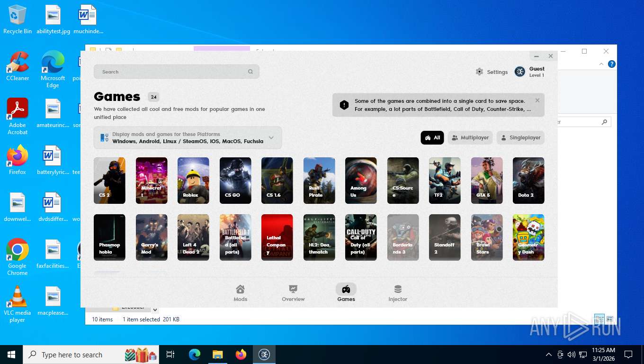Collapse the File Explorer ribbon chevron
Image resolution: width=644 pixels, height=364 pixels.
601,64
